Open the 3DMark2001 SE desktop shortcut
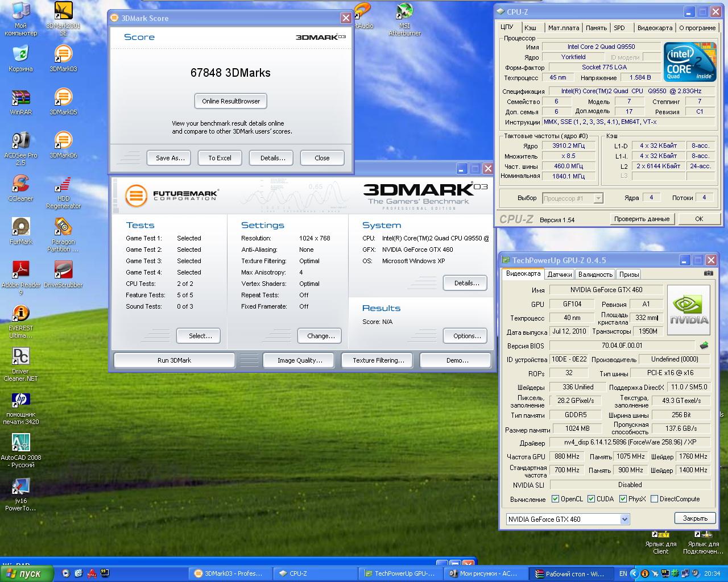The width and height of the screenshot is (728, 582). pos(63,19)
